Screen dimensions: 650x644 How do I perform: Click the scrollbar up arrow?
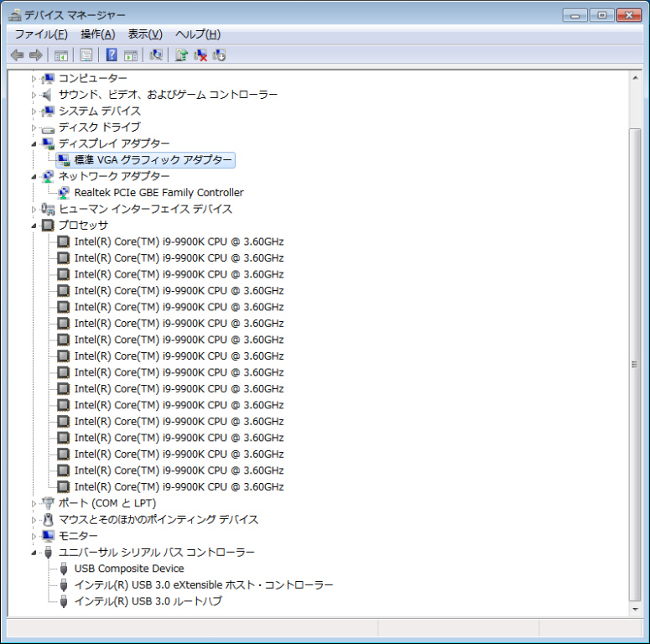pos(635,78)
